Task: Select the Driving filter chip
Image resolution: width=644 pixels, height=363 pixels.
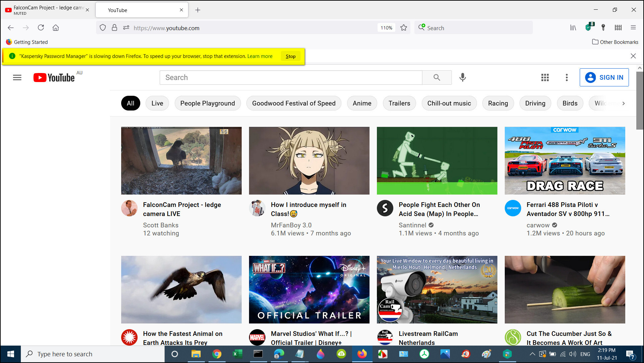Action: tap(535, 103)
